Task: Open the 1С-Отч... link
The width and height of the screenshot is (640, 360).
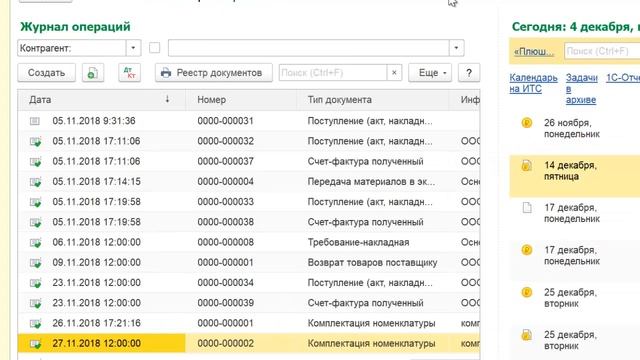Action: [623, 78]
